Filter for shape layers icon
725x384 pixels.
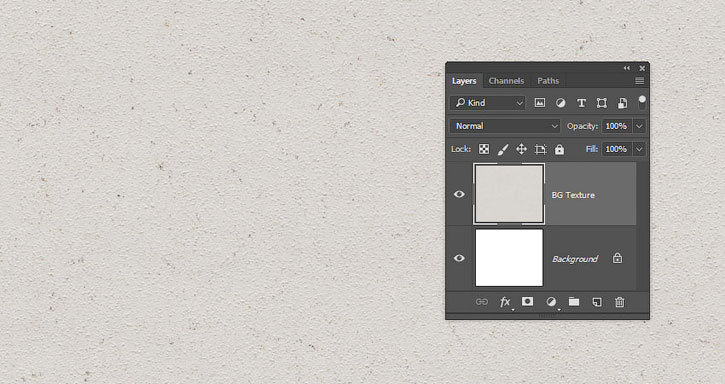coord(602,103)
